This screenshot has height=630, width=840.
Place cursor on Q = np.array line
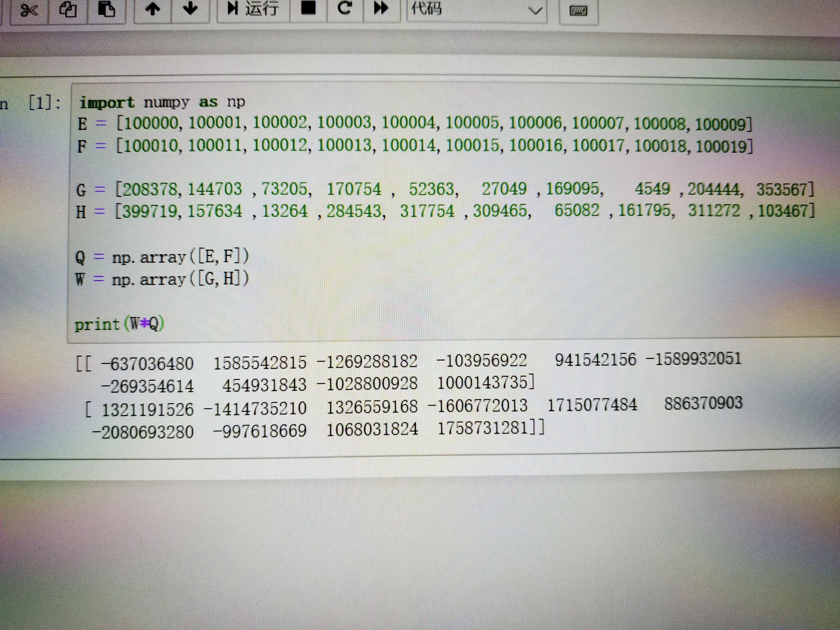(x=162, y=257)
